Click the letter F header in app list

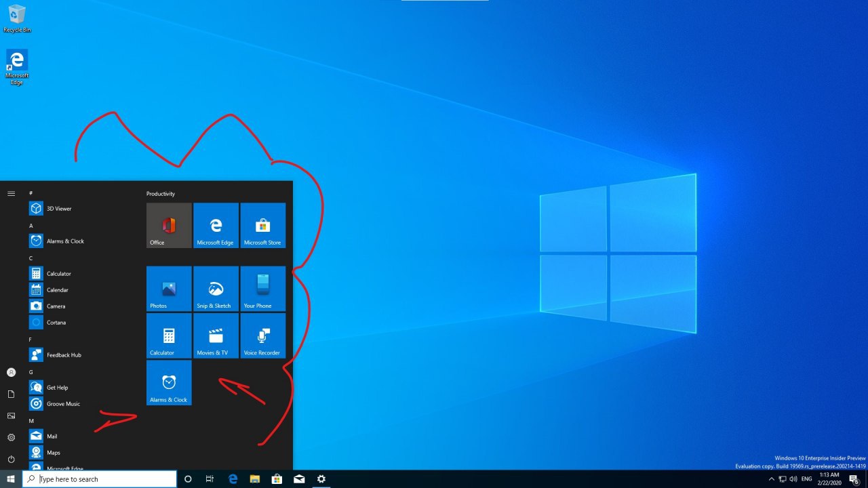tap(31, 340)
